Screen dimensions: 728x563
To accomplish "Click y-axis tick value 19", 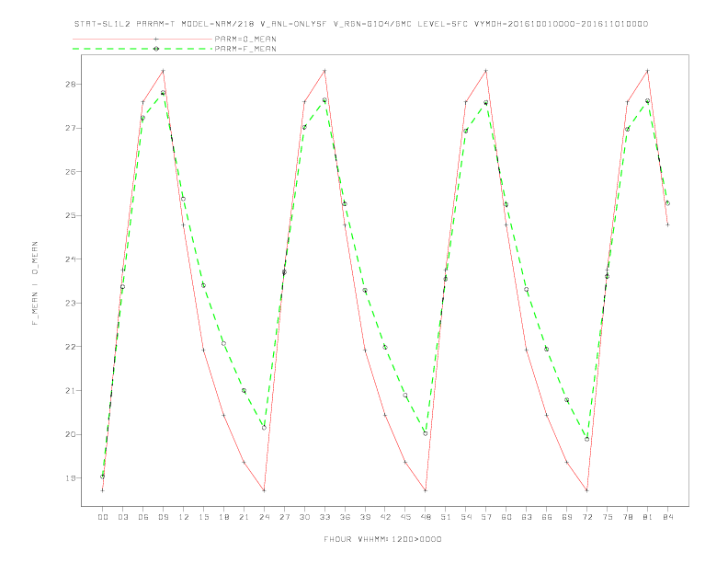I will click(x=70, y=478).
